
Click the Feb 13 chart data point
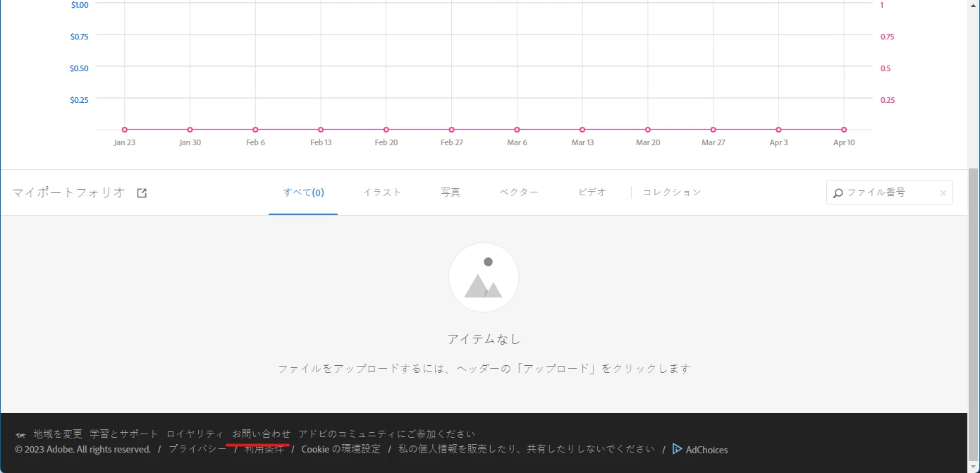(321, 130)
